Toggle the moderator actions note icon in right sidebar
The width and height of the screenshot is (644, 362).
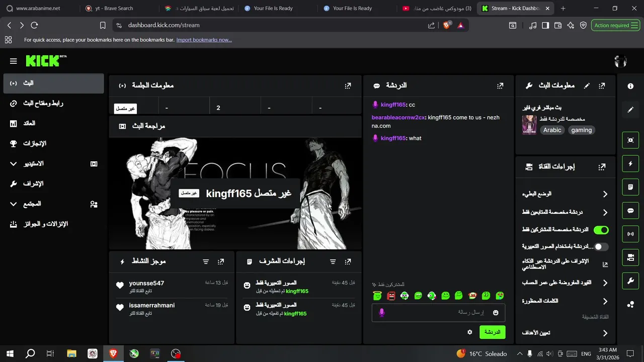[x=630, y=187]
